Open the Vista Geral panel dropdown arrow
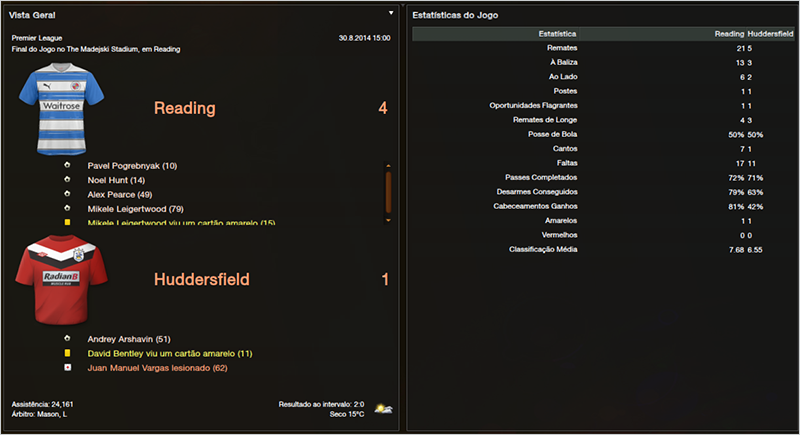The width and height of the screenshot is (800, 435). [x=391, y=14]
